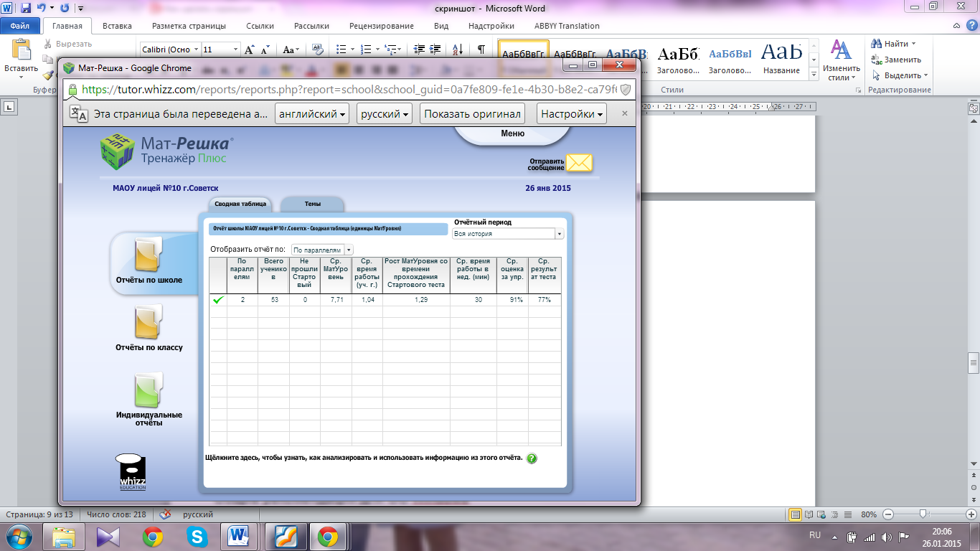Switch to the 'Темы' report tab
The height and width of the screenshot is (551, 980).
(313, 204)
